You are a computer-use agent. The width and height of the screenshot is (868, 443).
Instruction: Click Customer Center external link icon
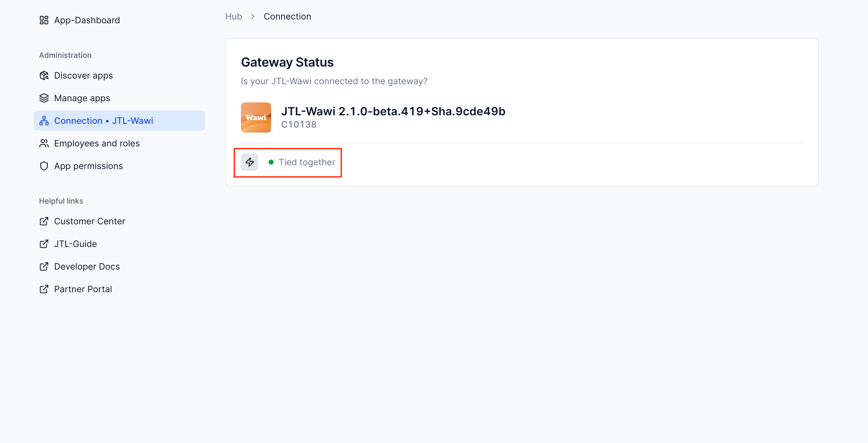pyautogui.click(x=44, y=221)
